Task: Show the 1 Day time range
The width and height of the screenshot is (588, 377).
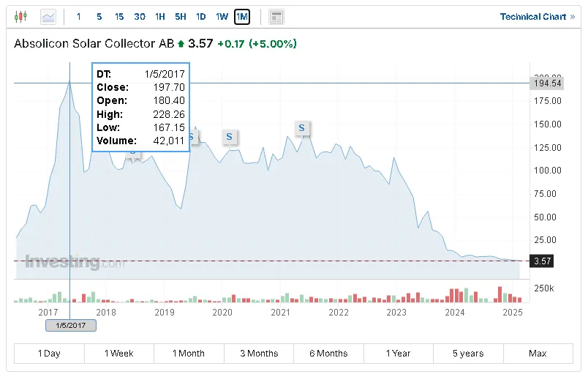Action: coord(49,354)
